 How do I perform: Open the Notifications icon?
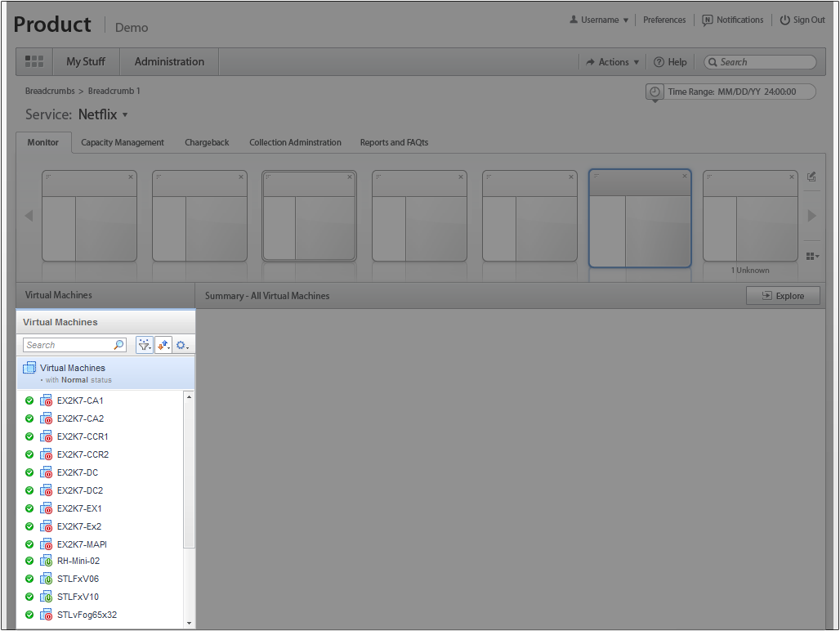pos(708,20)
